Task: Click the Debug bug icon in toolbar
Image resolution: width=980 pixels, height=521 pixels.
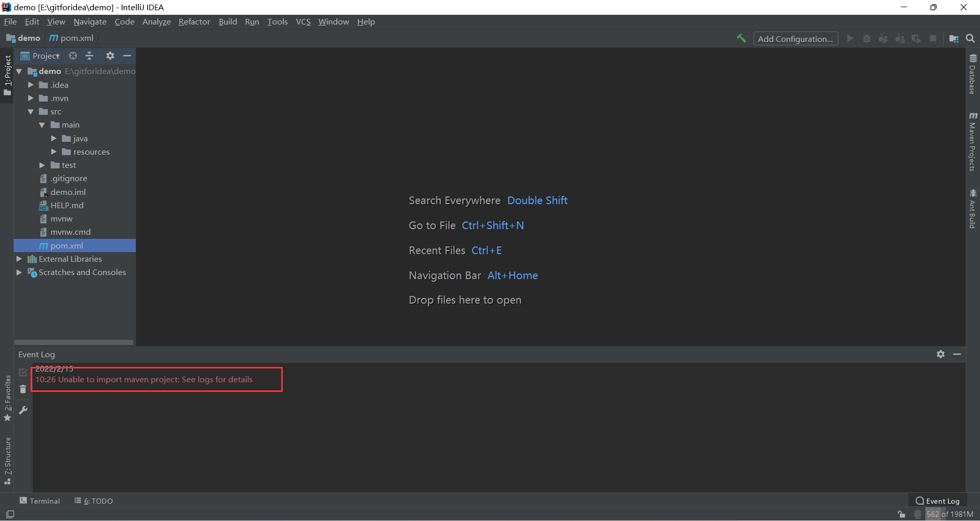Action: [866, 38]
